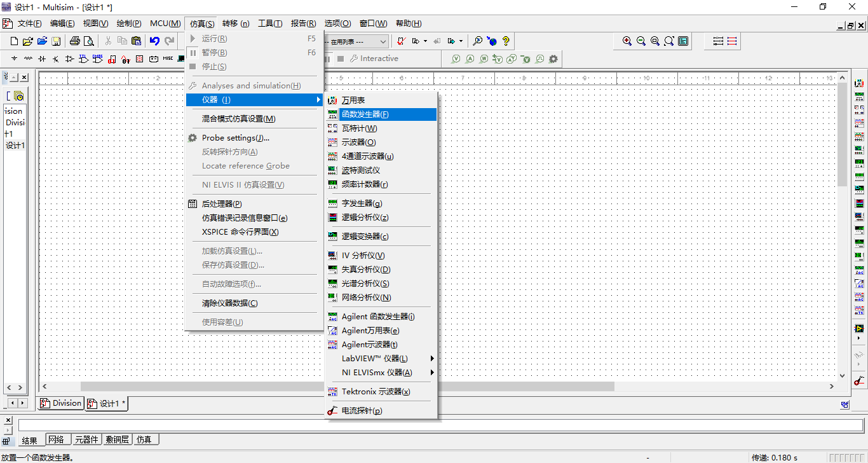The height and width of the screenshot is (463, 868).
Task: Open the 元器件 tab in bottom panel
Action: [x=86, y=439]
